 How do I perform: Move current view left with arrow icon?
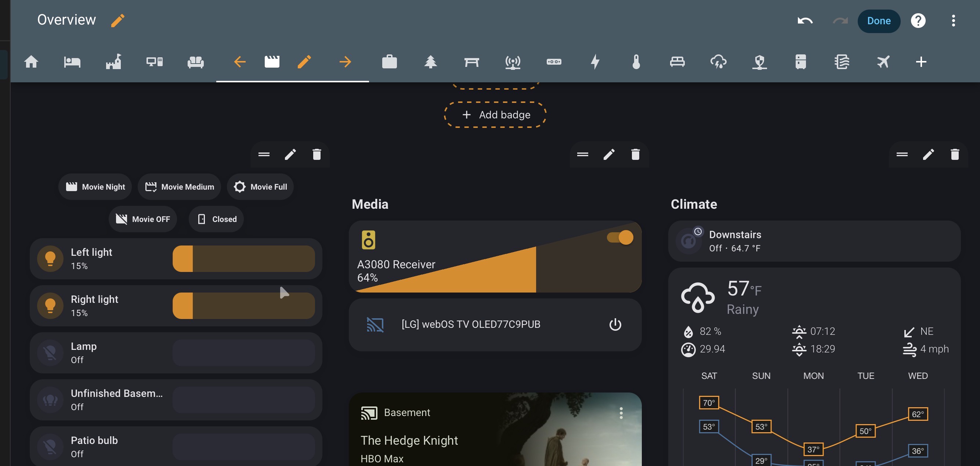click(240, 62)
